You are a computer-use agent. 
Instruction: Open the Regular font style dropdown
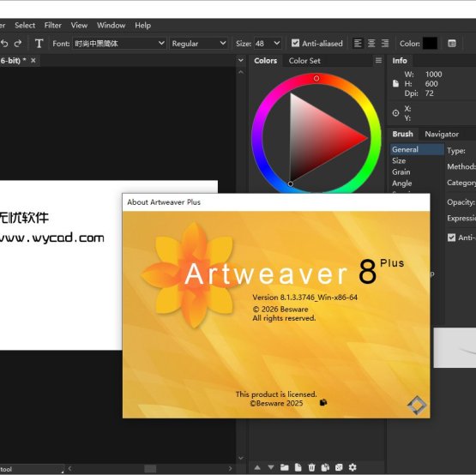(x=198, y=44)
